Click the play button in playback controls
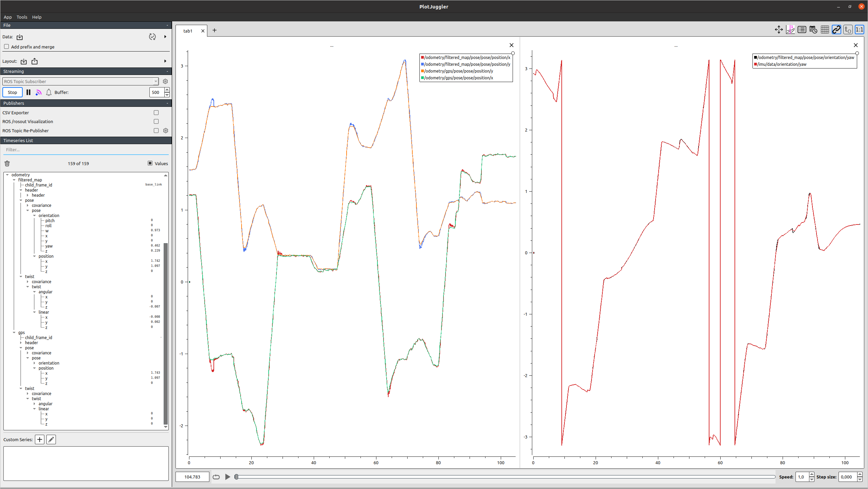 click(228, 476)
